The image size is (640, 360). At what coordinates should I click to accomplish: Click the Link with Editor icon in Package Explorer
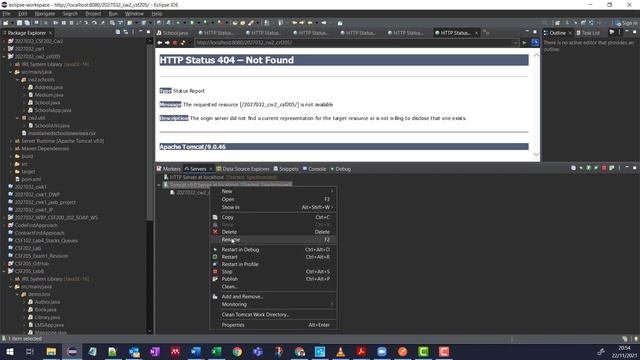pyautogui.click(x=126, y=32)
